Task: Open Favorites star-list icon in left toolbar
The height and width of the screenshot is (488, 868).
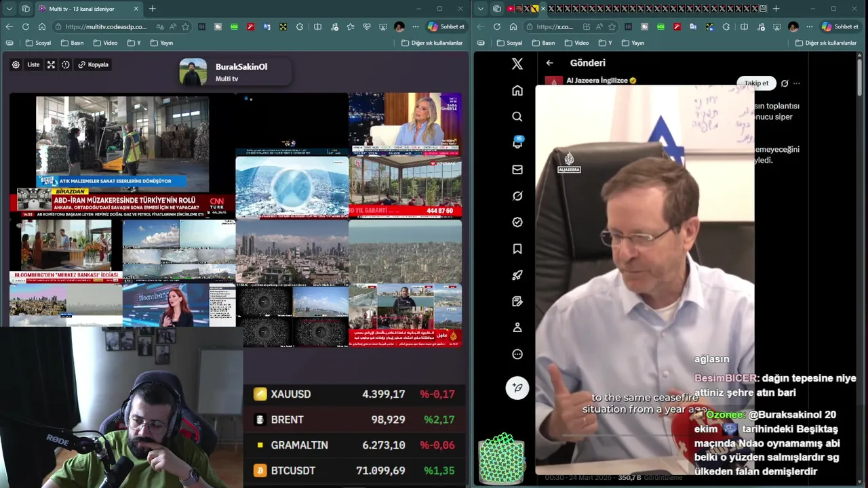Action: click(350, 26)
